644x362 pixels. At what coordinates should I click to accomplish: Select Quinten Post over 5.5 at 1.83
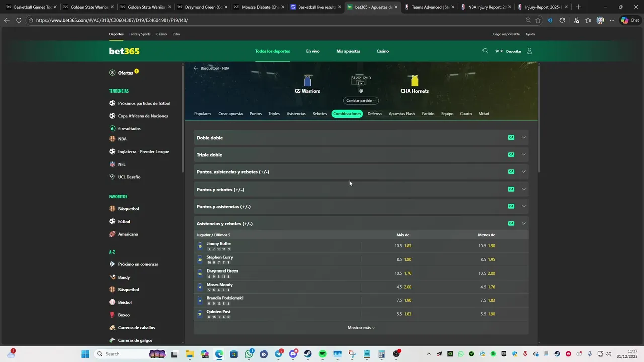404,314
